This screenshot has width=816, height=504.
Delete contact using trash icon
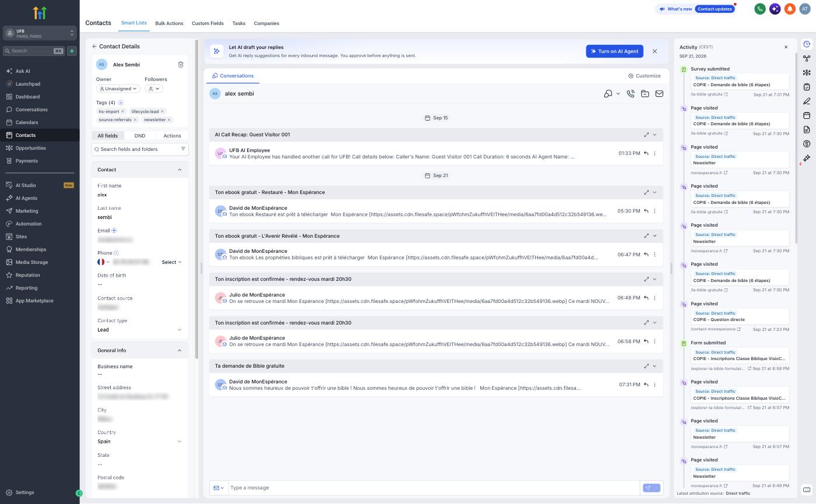[x=181, y=65]
